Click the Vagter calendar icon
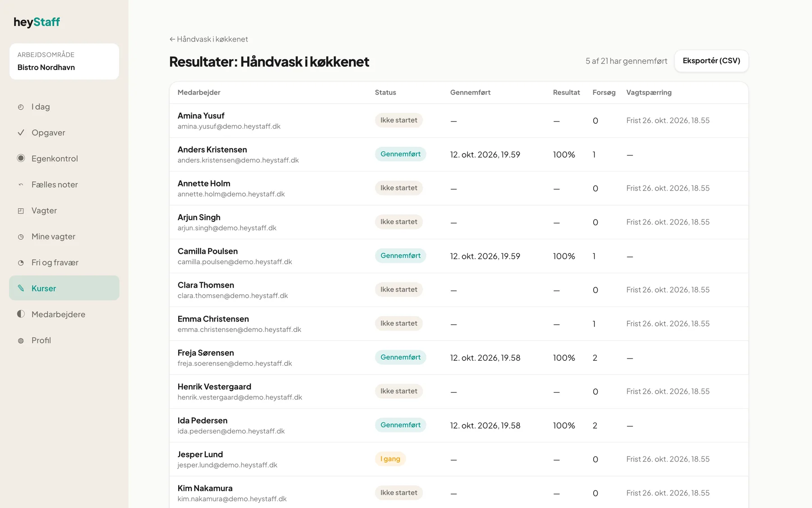 [21, 211]
